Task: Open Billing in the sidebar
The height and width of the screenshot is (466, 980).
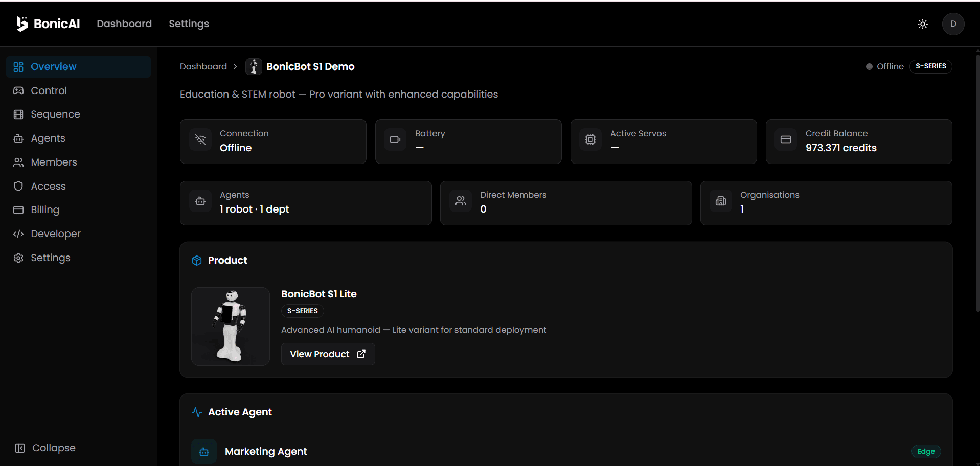Action: [79, 210]
